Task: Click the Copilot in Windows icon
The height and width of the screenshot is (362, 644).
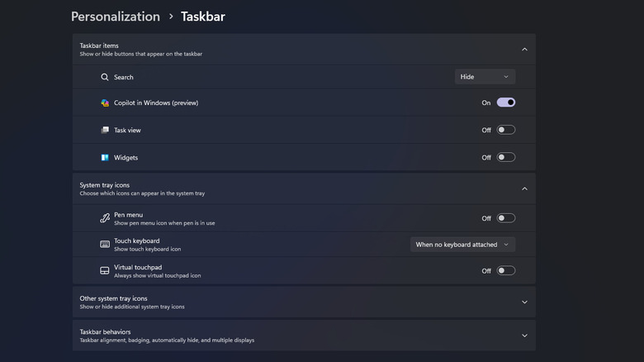Action: (x=105, y=103)
